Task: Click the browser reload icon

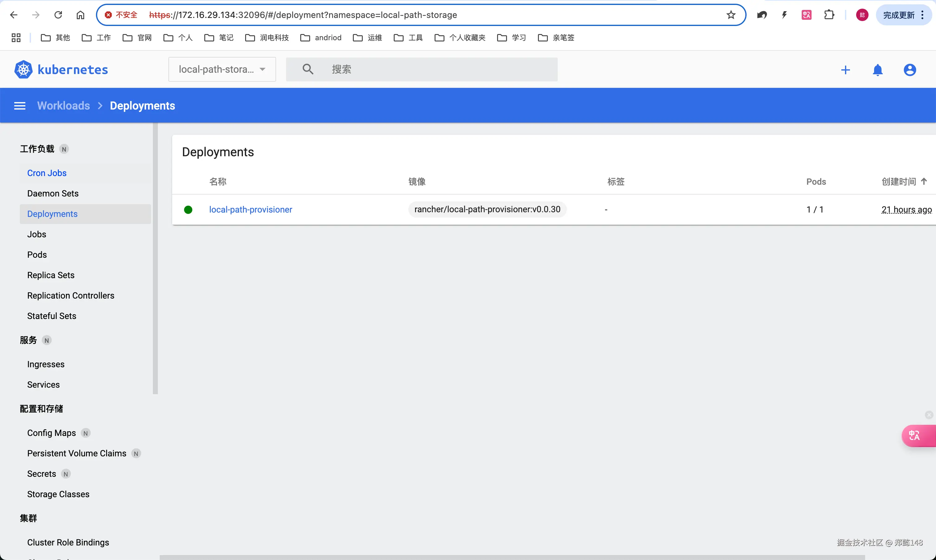Action: click(58, 15)
